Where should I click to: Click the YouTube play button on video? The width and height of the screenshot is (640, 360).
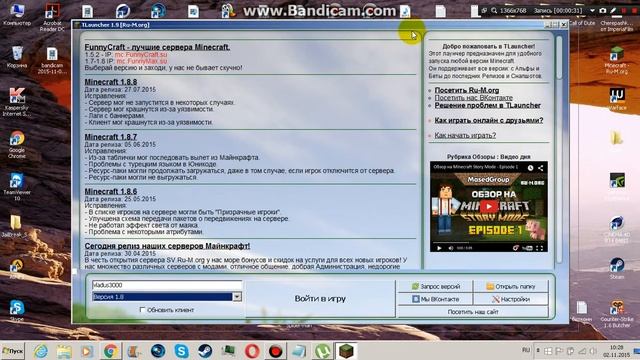[489, 207]
